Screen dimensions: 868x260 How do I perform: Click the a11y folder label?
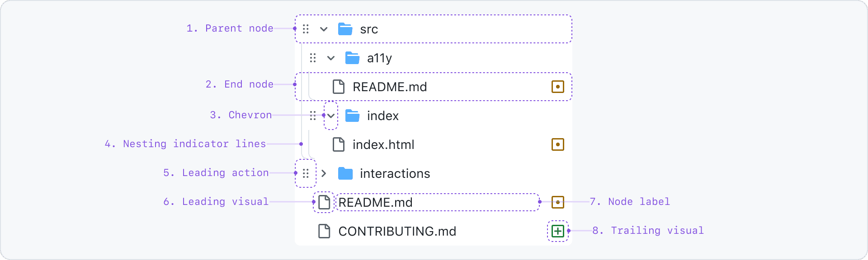(x=379, y=58)
